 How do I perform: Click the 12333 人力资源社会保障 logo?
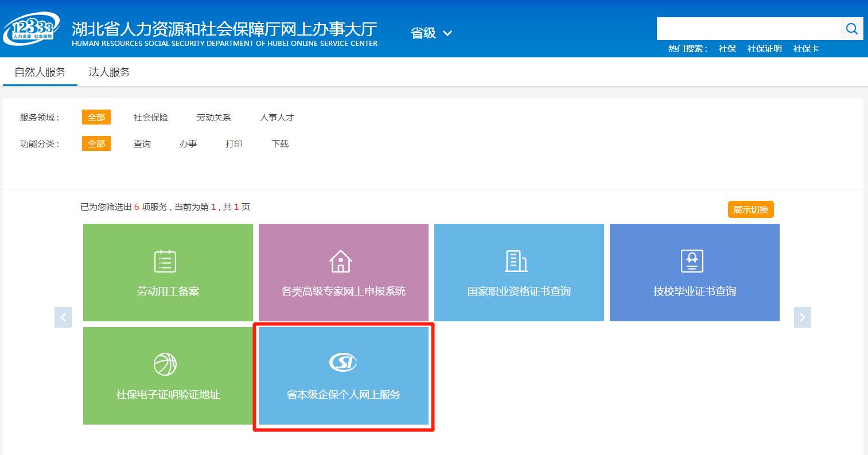click(x=32, y=28)
